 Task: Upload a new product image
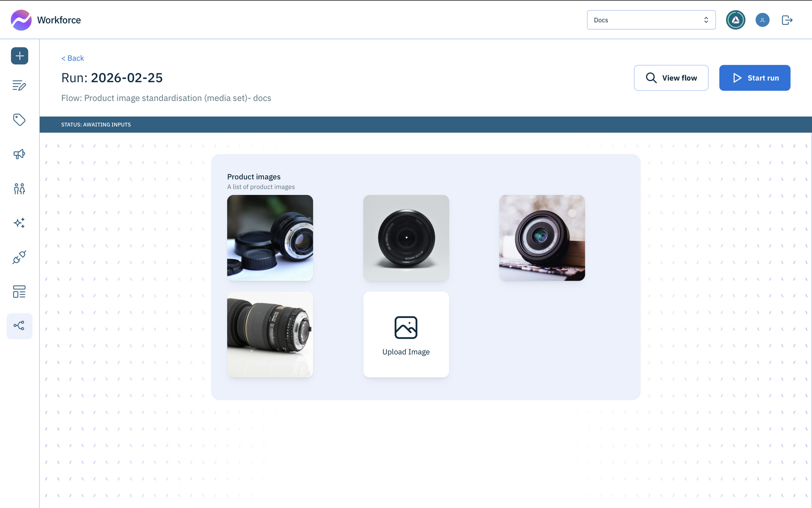[x=406, y=334]
